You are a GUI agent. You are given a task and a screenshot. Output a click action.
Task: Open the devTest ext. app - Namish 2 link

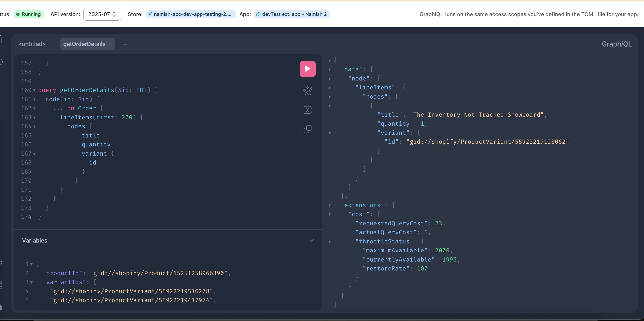(x=292, y=14)
